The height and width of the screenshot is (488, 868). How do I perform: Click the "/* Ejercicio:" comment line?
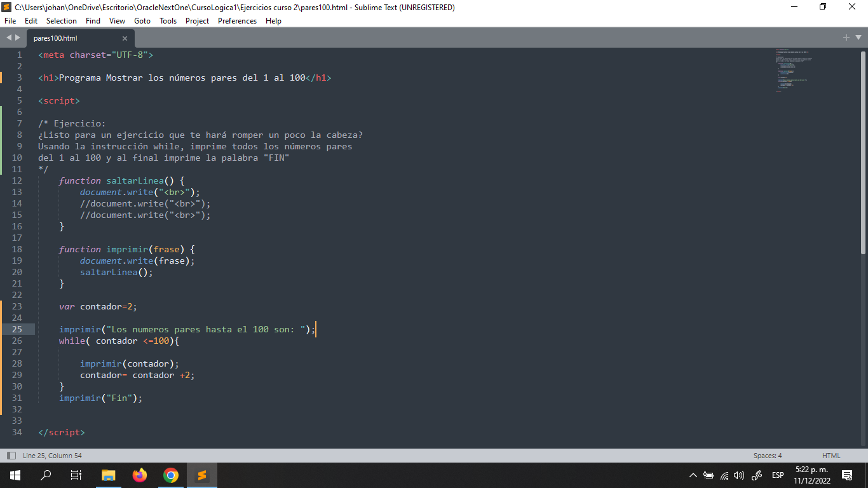pos(72,123)
